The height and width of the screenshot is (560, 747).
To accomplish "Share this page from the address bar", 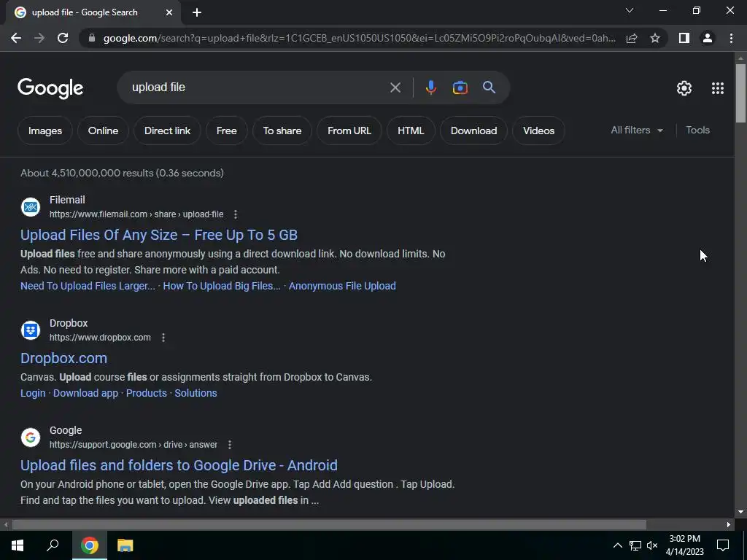I will click(632, 38).
